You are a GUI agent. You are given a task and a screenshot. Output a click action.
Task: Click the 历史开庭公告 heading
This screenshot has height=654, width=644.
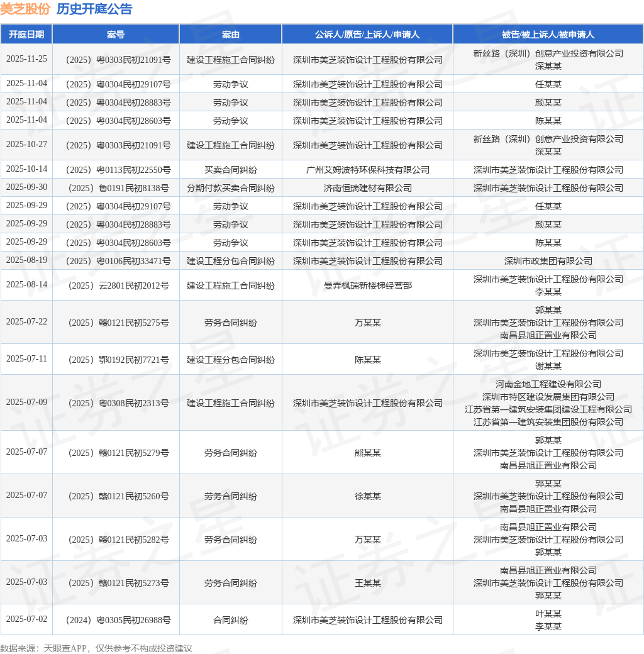coord(94,9)
